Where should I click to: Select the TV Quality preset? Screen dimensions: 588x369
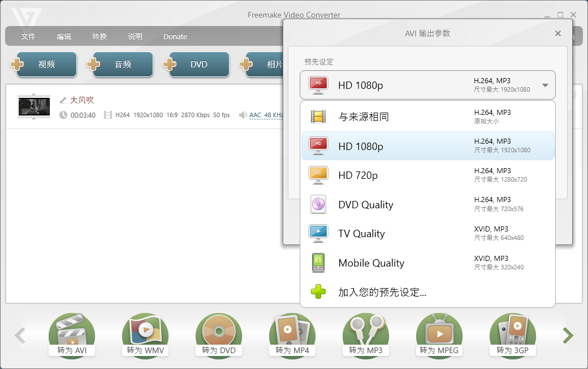point(427,234)
